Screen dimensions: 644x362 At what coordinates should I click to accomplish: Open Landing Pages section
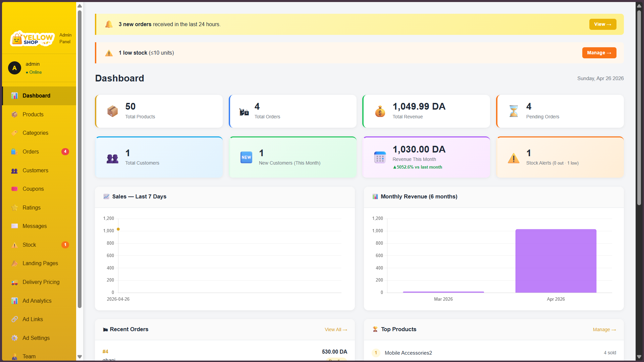(x=39, y=263)
